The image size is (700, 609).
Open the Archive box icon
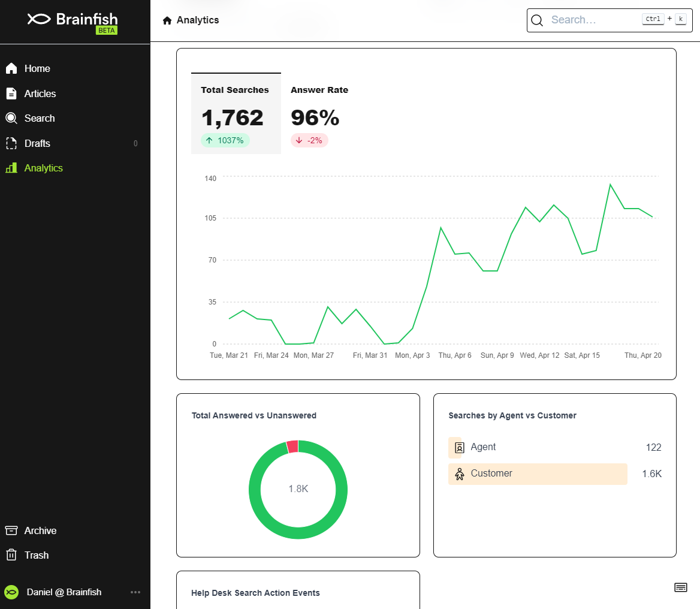tap(11, 530)
